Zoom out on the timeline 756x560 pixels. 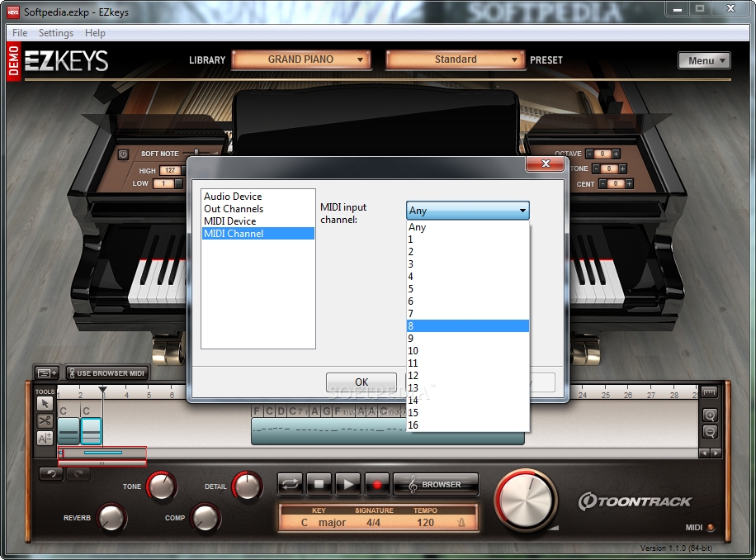(710, 432)
